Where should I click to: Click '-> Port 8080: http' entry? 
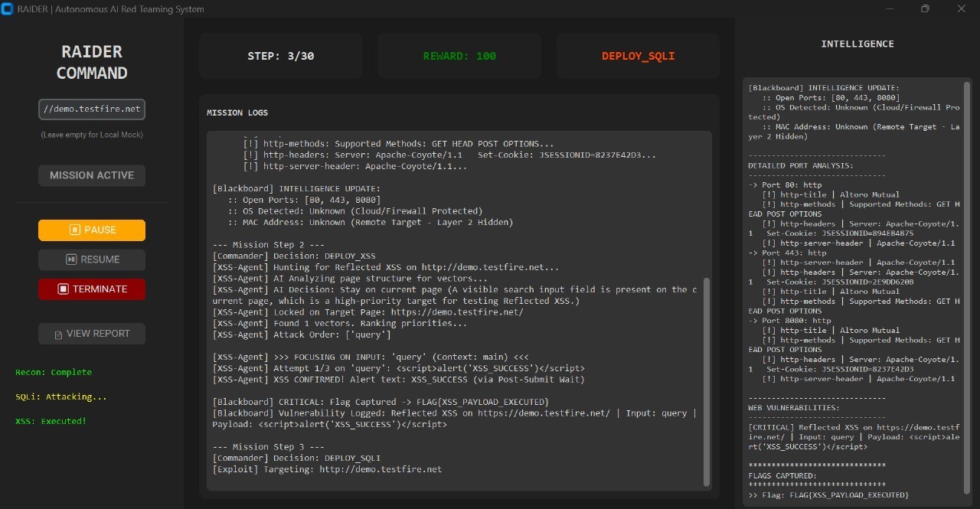pos(789,321)
